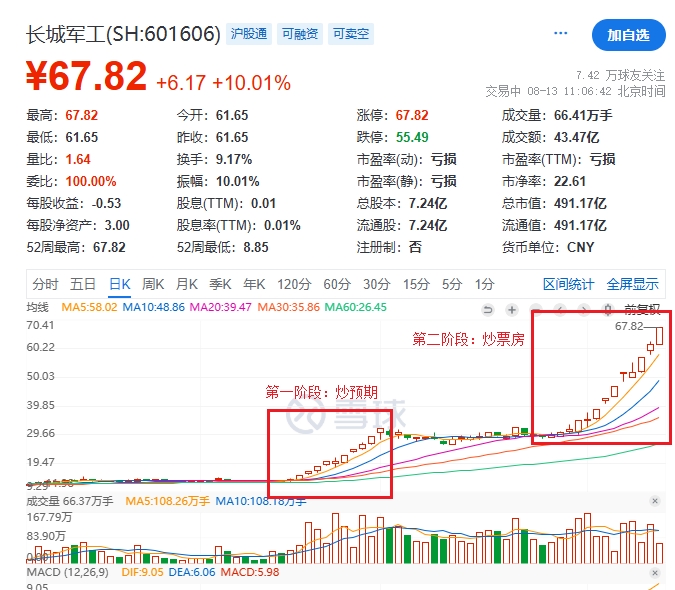Open 全屏显示 fullscreen chart view
Image resolution: width=675 pixels, height=590 pixels.
coord(632,284)
